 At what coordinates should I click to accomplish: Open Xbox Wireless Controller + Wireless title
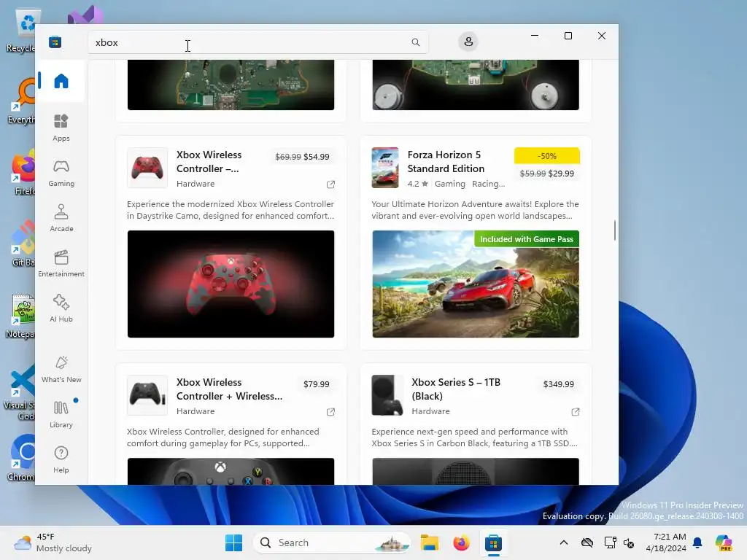click(x=229, y=389)
